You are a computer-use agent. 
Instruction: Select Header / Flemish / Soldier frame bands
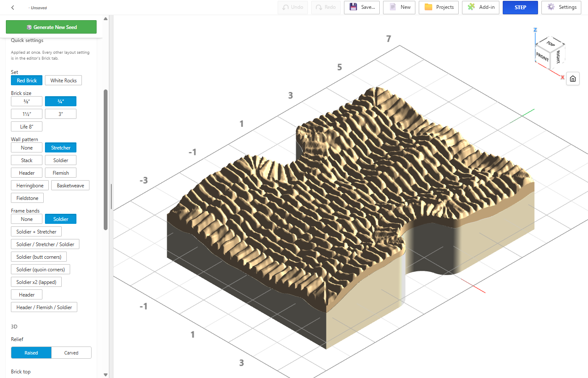(44, 307)
